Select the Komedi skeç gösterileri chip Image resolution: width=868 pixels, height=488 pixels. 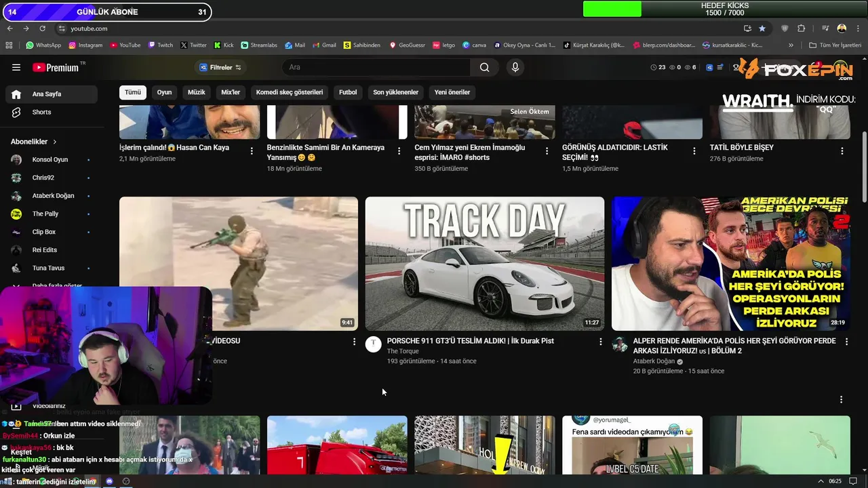click(290, 92)
